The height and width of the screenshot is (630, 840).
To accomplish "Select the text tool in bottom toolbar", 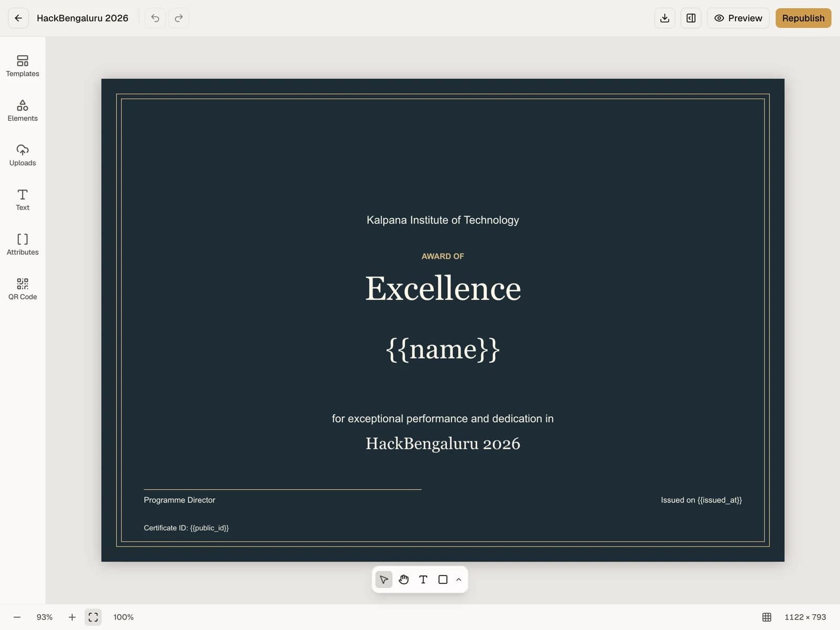I will [x=423, y=580].
